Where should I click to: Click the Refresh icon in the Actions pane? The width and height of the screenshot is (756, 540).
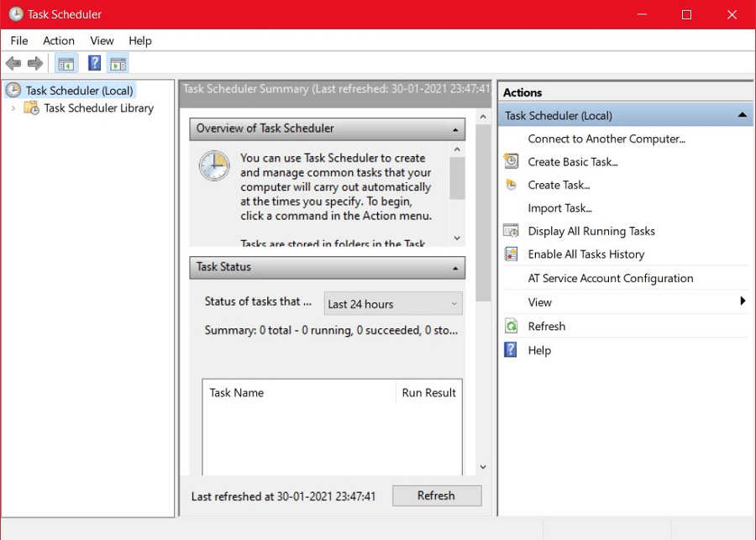510,327
